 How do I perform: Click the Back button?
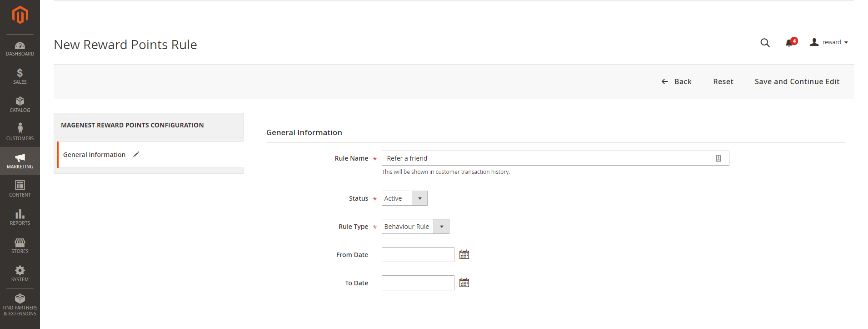677,81
